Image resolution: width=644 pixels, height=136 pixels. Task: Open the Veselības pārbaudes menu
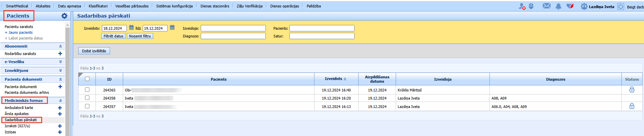click(132, 6)
